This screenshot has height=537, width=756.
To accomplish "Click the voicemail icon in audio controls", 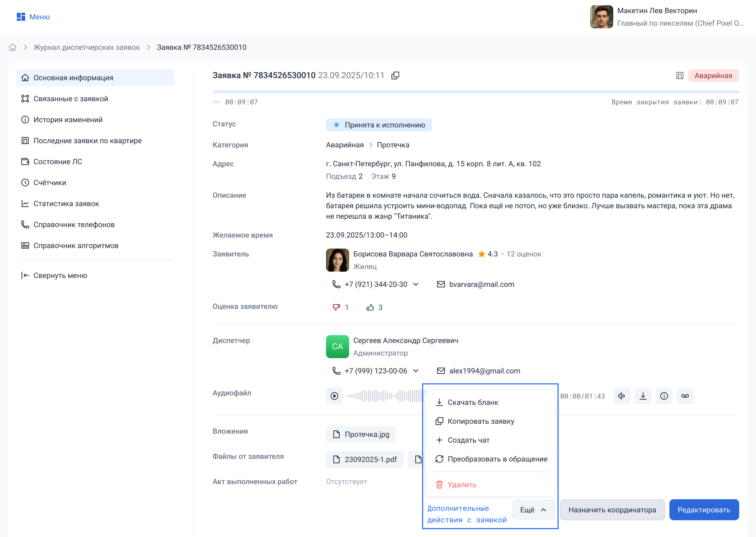I will (685, 396).
